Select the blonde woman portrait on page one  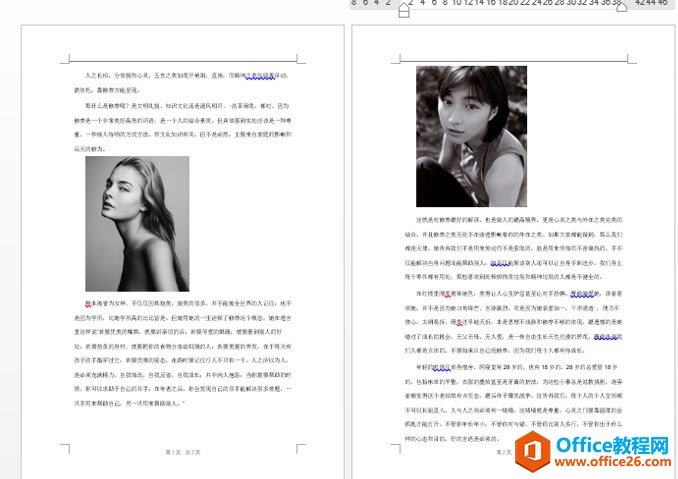(137, 224)
